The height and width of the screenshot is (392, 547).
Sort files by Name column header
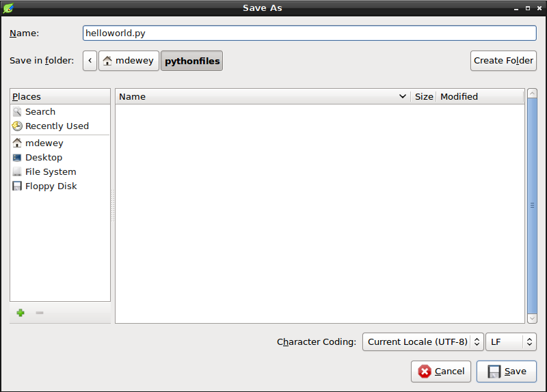pyautogui.click(x=263, y=96)
